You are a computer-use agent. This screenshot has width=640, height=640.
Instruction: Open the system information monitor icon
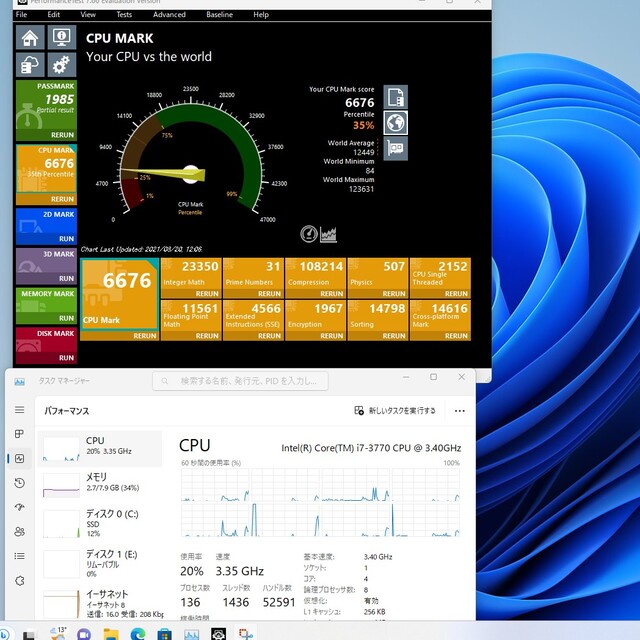coord(62,37)
